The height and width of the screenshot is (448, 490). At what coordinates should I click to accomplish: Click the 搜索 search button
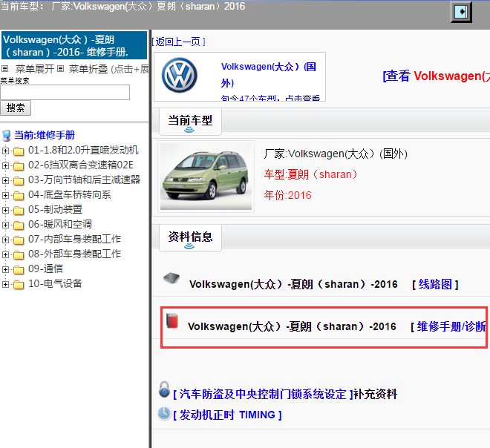coord(16,108)
